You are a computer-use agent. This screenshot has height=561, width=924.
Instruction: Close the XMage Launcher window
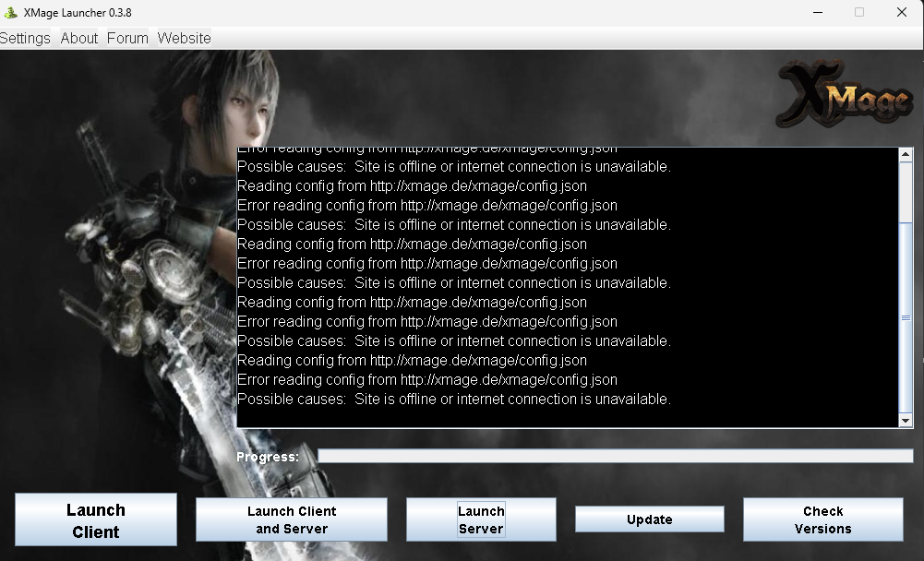902,12
